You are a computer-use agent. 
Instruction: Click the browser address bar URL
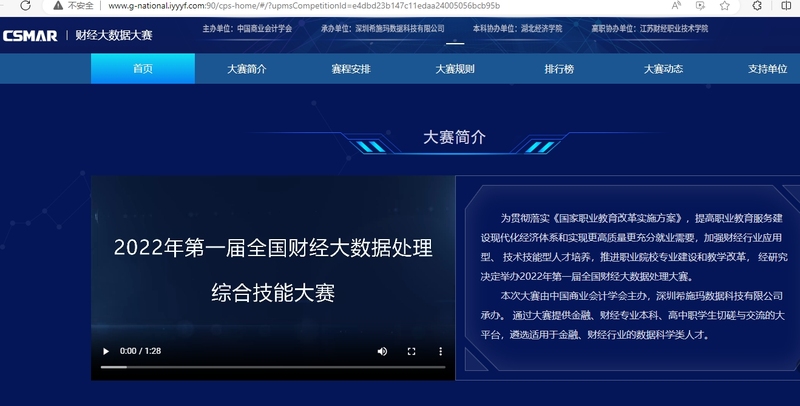coord(300,6)
